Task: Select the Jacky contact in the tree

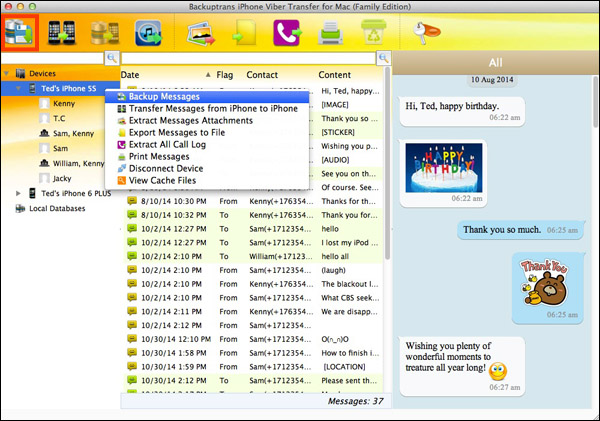Action: click(62, 178)
